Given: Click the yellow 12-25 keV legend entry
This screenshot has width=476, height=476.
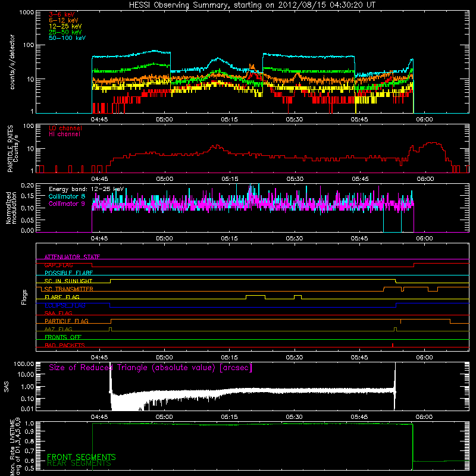Looking at the screenshot, I should 65,26.
